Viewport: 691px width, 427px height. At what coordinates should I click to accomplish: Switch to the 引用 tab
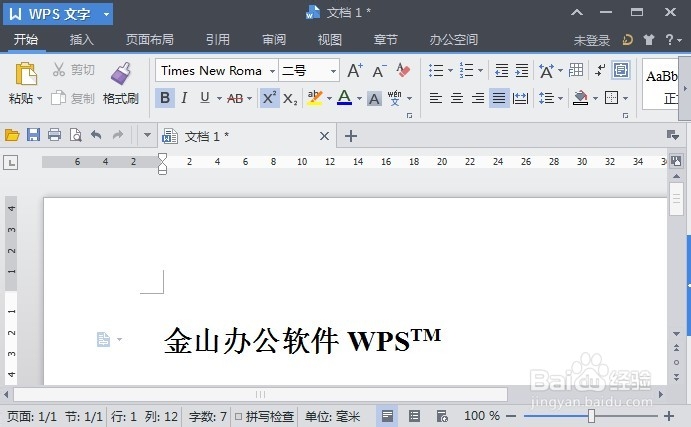218,40
